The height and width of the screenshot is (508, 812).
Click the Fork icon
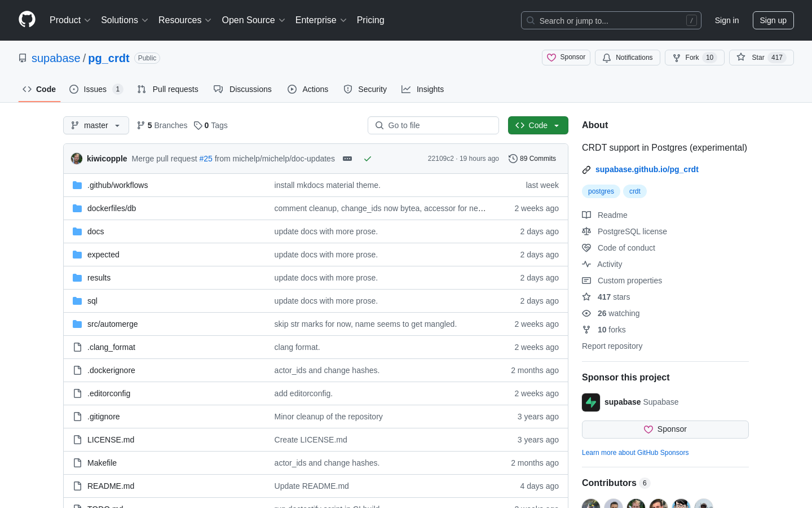point(677,58)
